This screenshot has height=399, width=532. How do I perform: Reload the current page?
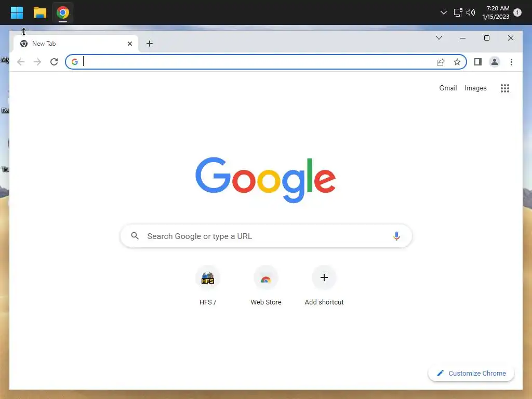(54, 62)
